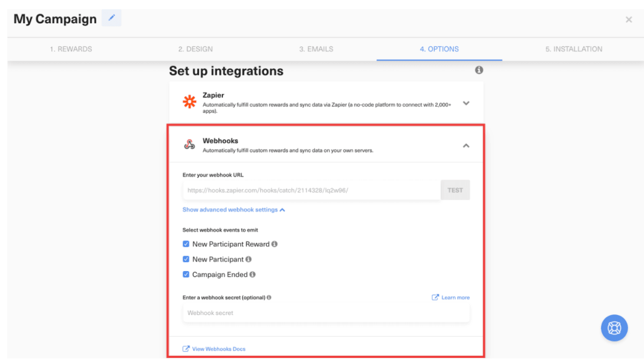Click the info icon near webhook secret label
This screenshot has width=644, height=362.
[x=268, y=297]
